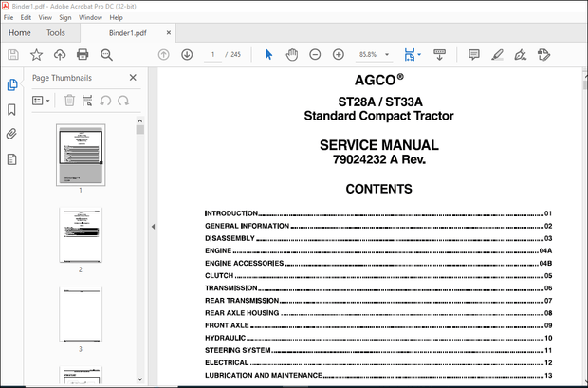Click the CLUTCH contents entry

[x=378, y=275]
